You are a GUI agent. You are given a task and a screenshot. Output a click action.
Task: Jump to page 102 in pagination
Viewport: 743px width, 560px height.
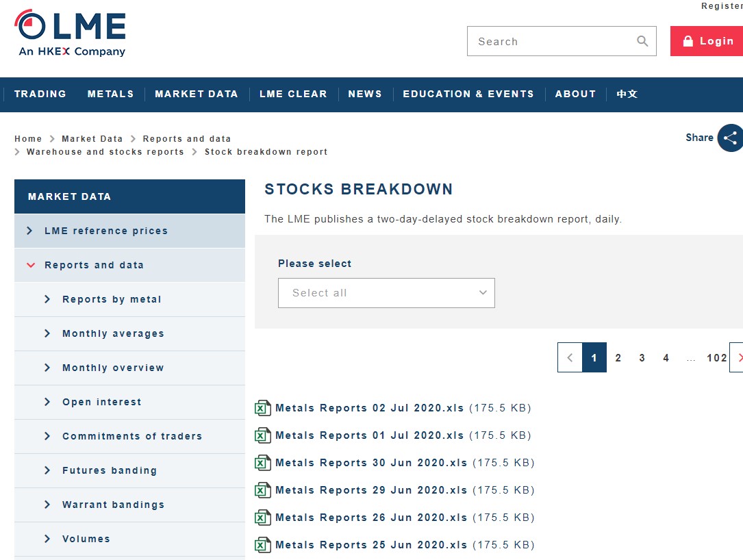pyautogui.click(x=716, y=357)
